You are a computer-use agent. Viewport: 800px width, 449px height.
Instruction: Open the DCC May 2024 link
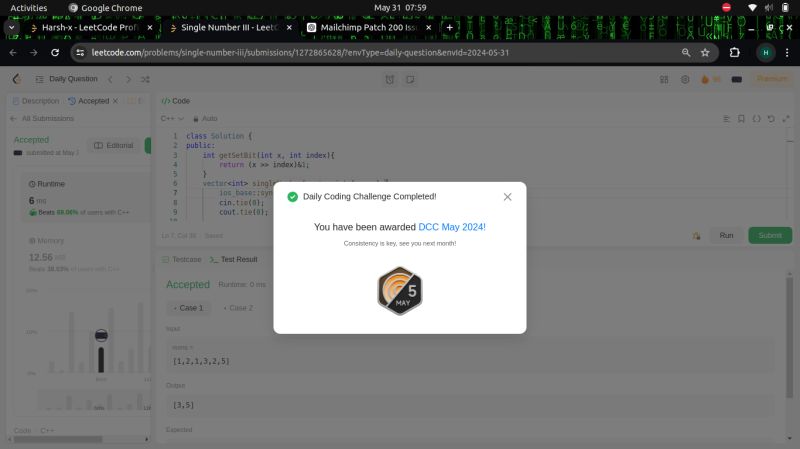click(452, 227)
